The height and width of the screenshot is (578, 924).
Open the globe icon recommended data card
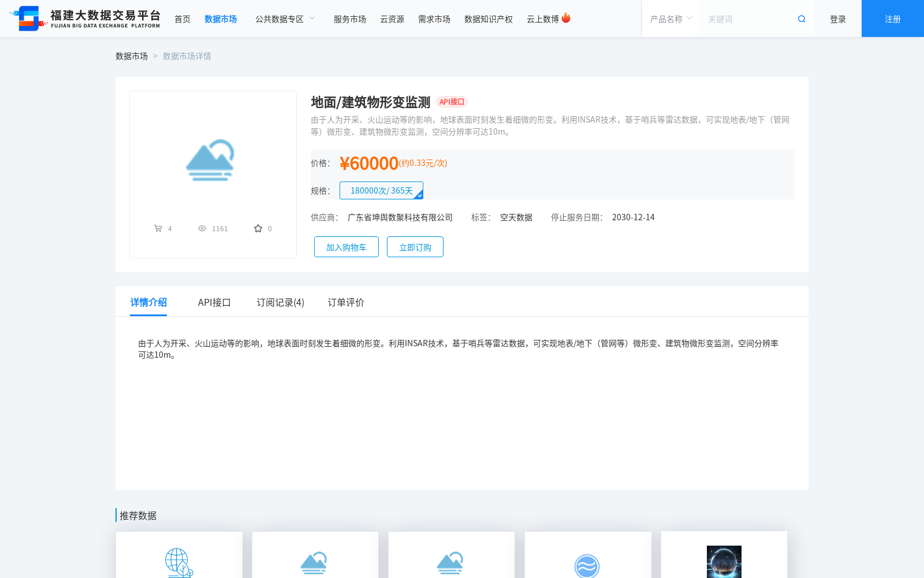[179, 555]
